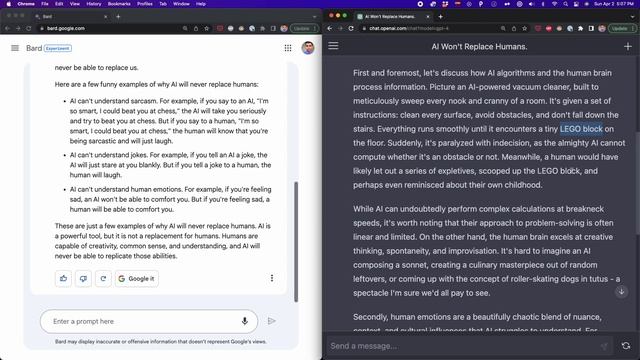Click Update button in Bard window
The height and width of the screenshot is (360, 640).
pos(304,28)
